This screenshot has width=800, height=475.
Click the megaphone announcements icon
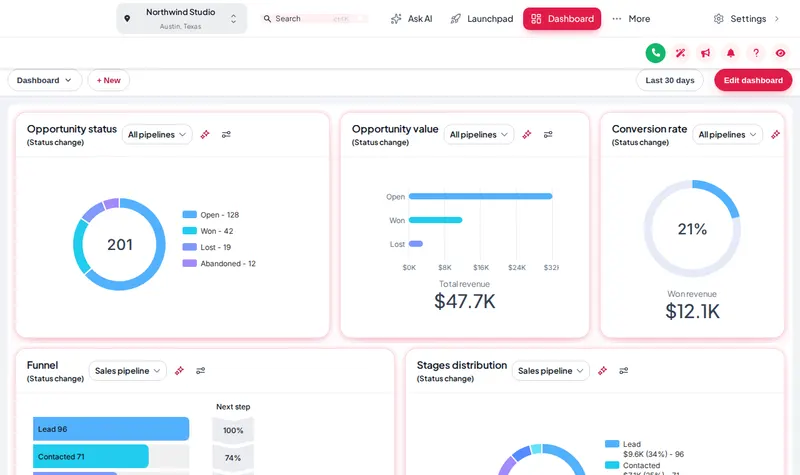705,53
